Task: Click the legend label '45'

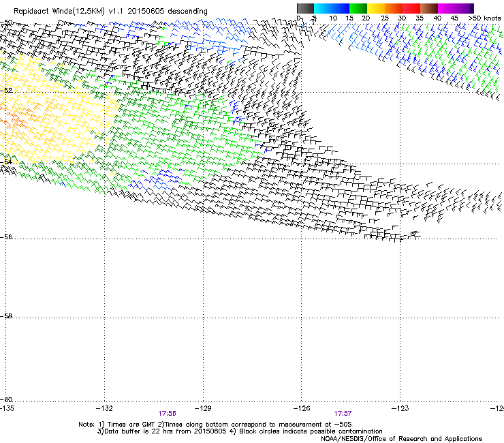Action: click(x=454, y=18)
